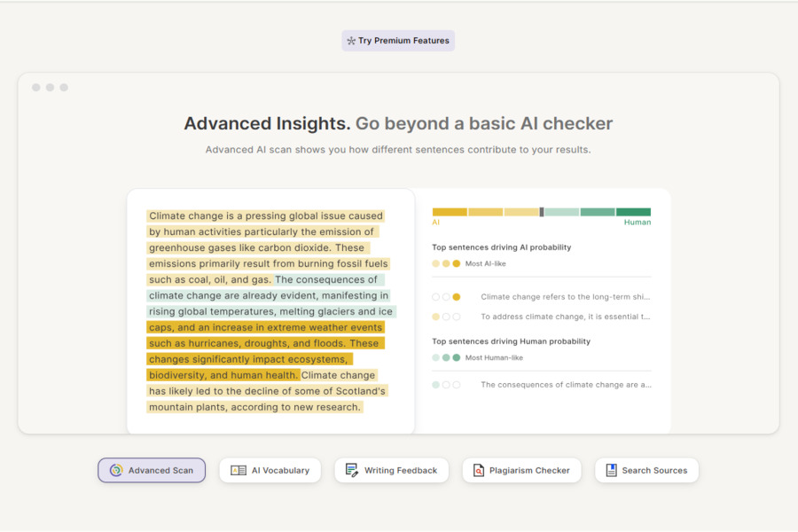Click the Try Premium Features button
Viewport: 798px width, 532px height.
[398, 41]
